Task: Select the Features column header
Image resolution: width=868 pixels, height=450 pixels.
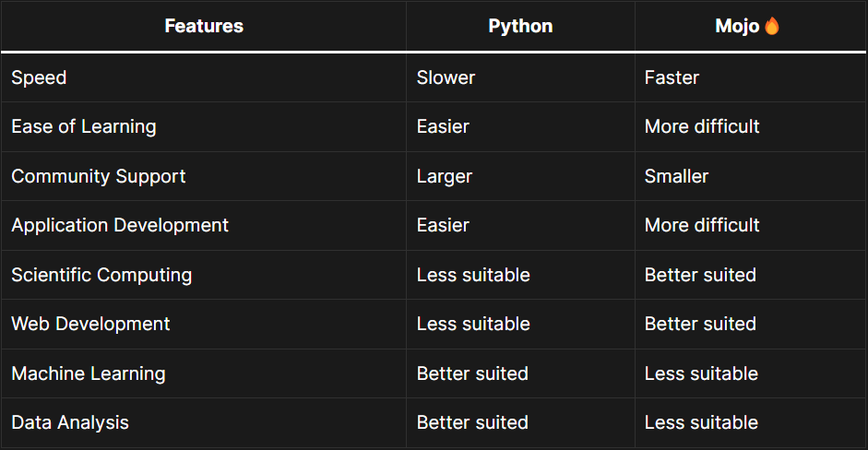Action: pos(204,26)
